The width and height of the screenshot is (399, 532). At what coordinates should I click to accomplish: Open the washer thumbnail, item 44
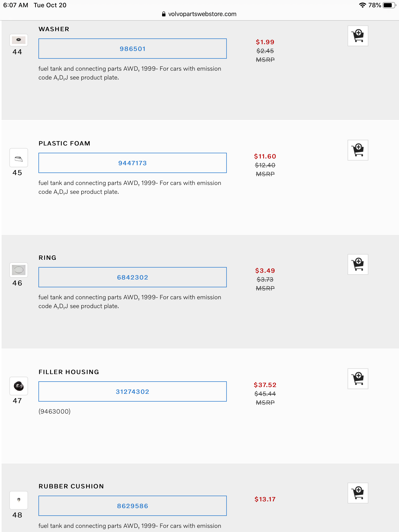(19, 40)
